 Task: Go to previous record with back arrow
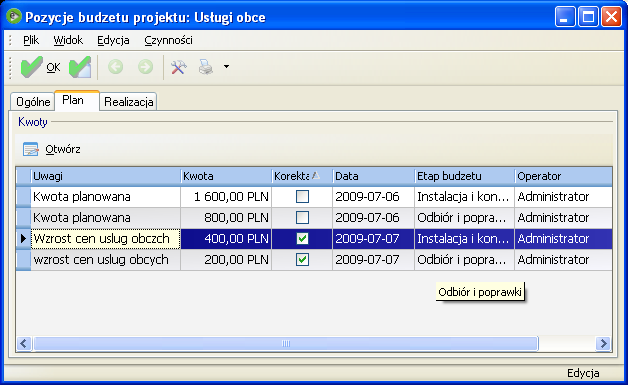(115, 67)
